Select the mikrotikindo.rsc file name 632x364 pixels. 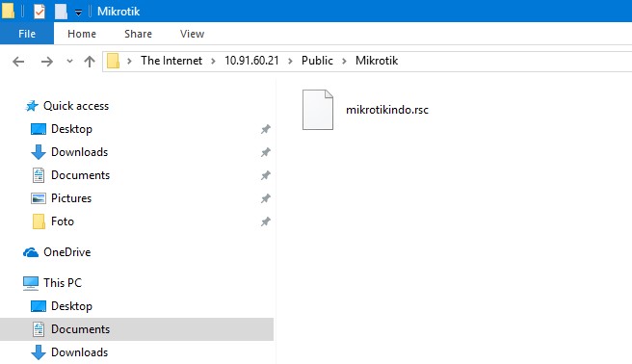[387, 110]
